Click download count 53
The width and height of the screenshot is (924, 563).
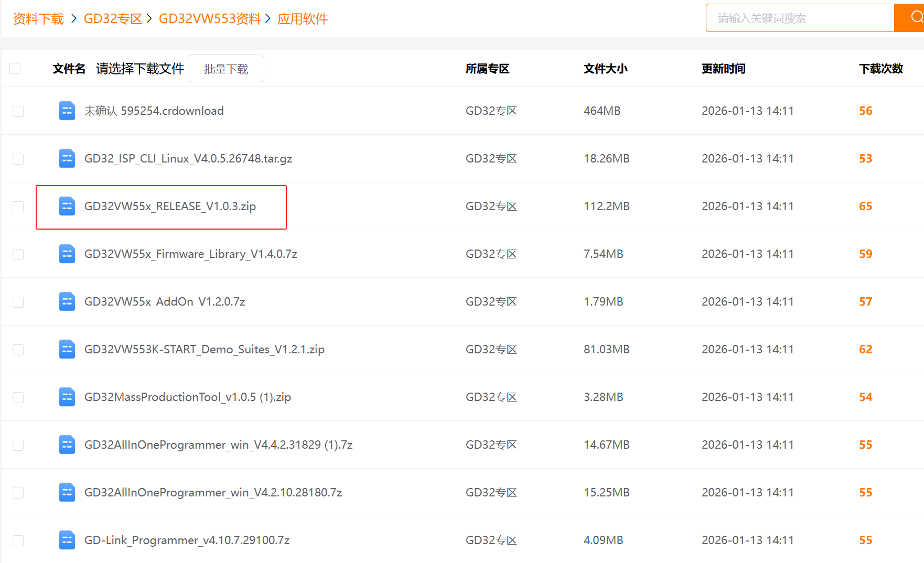pos(866,158)
